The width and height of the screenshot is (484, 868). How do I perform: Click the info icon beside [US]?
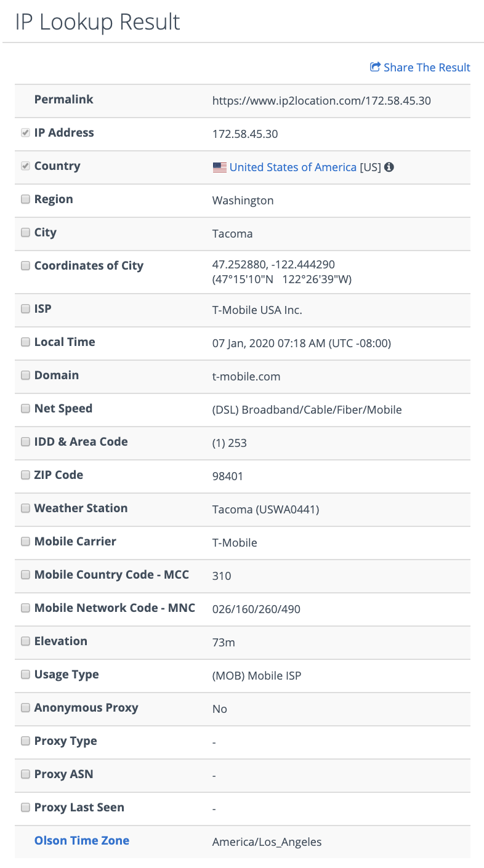pos(389,167)
